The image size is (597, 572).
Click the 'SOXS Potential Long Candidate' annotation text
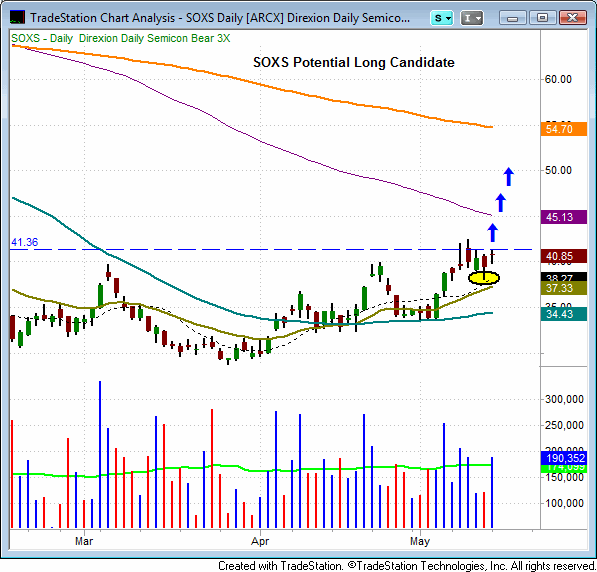tap(354, 62)
